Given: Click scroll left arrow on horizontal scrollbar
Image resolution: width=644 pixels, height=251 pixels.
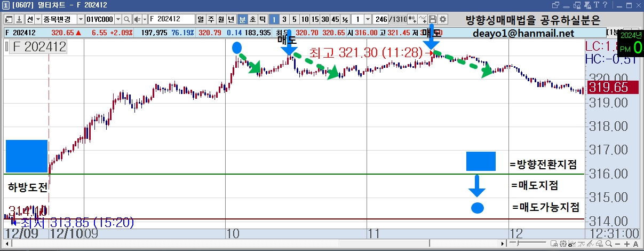Looking at the screenshot, I should tap(7, 244).
